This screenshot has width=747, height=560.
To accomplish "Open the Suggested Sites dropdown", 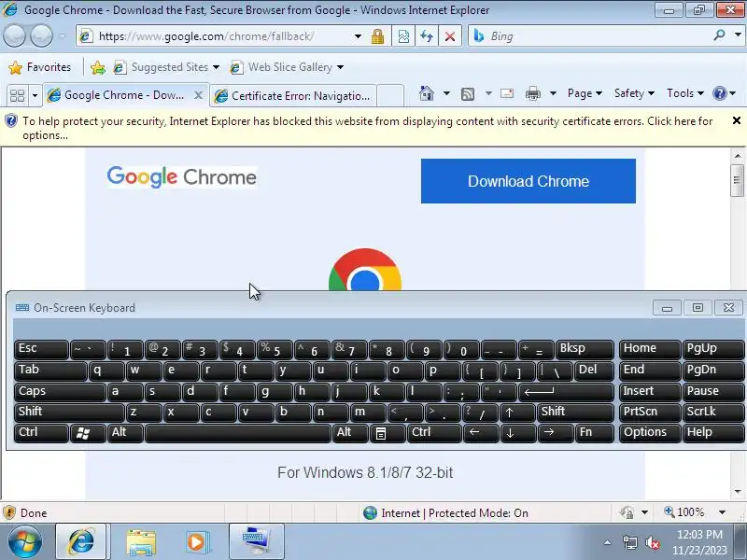I will click(216, 67).
